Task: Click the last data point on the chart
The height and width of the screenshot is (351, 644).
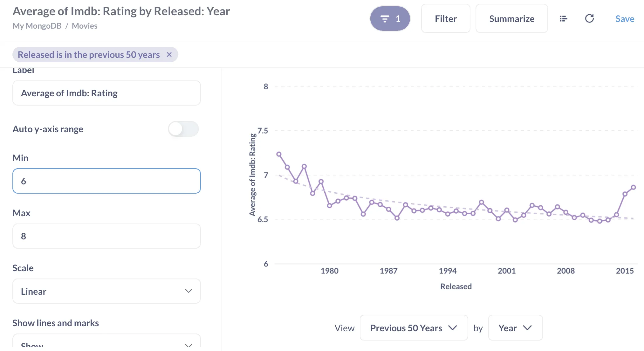Action: coord(633,187)
